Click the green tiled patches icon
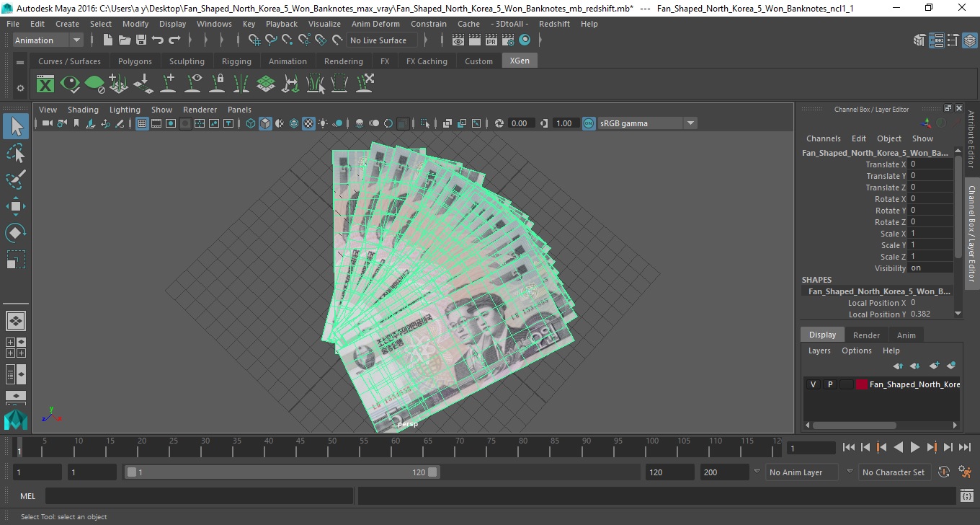Screen dimensions: 980x525 tap(266, 84)
